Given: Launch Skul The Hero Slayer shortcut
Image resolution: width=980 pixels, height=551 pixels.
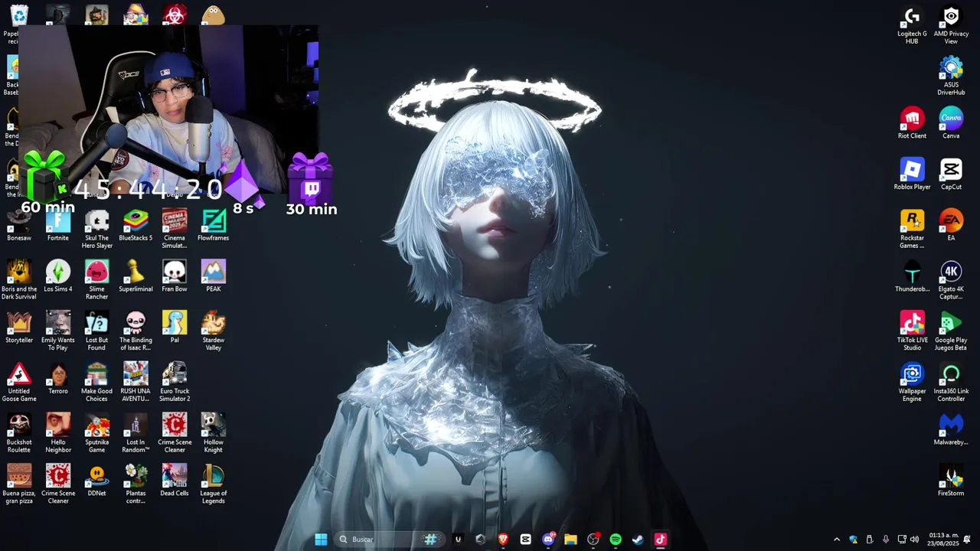Looking at the screenshot, I should pos(96,230).
